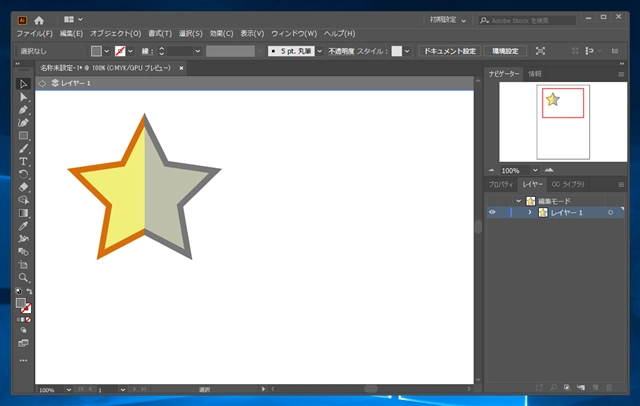Click the fill swatch in the tools panel
Image resolution: width=640 pixels, height=406 pixels.
point(20,303)
